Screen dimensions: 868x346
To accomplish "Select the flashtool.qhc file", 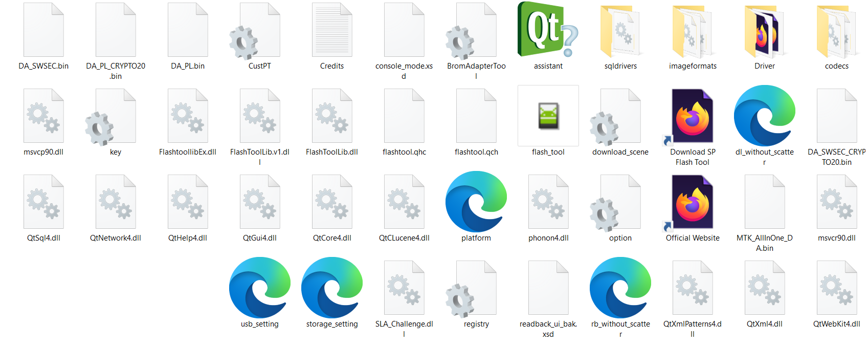I will 404,116.
